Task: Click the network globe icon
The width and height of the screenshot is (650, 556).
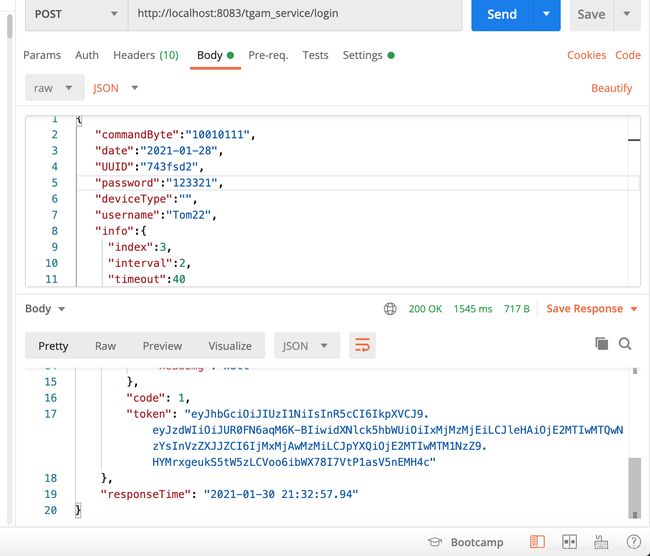Action: pyautogui.click(x=390, y=309)
